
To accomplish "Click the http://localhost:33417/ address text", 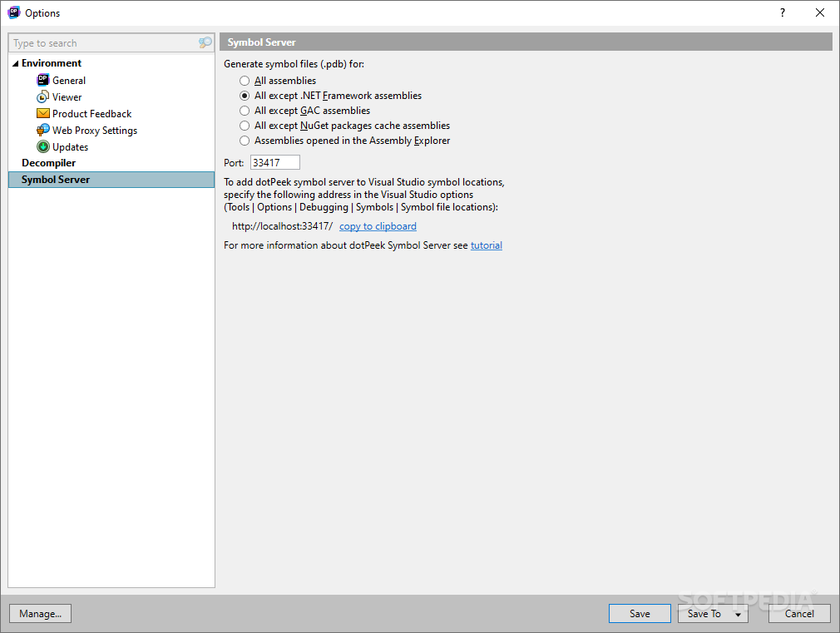I will pyautogui.click(x=282, y=226).
